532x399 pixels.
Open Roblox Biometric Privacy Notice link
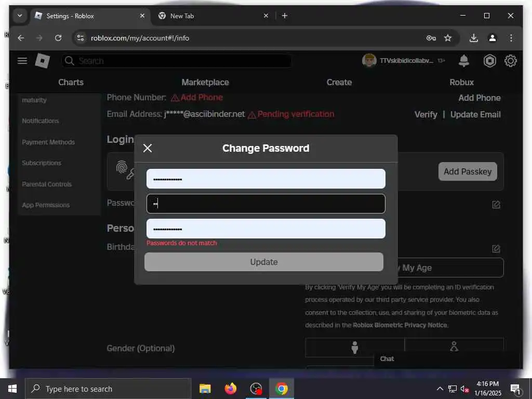(x=400, y=325)
